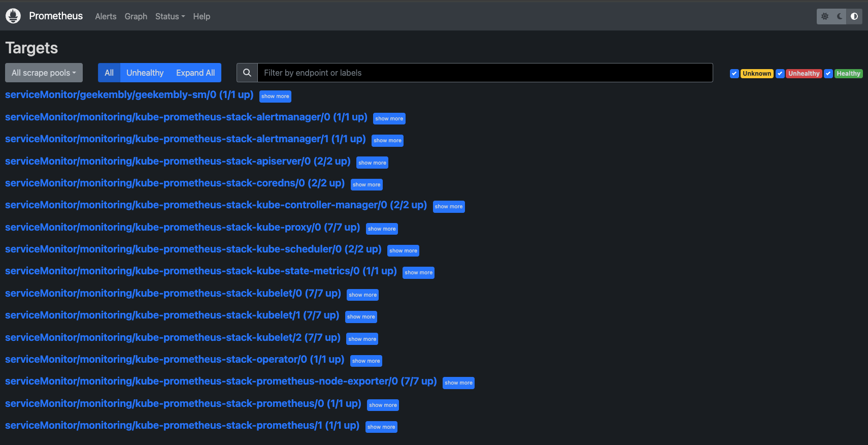This screenshot has height=445, width=868.
Task: Open the Status dropdown menu
Action: click(x=170, y=16)
